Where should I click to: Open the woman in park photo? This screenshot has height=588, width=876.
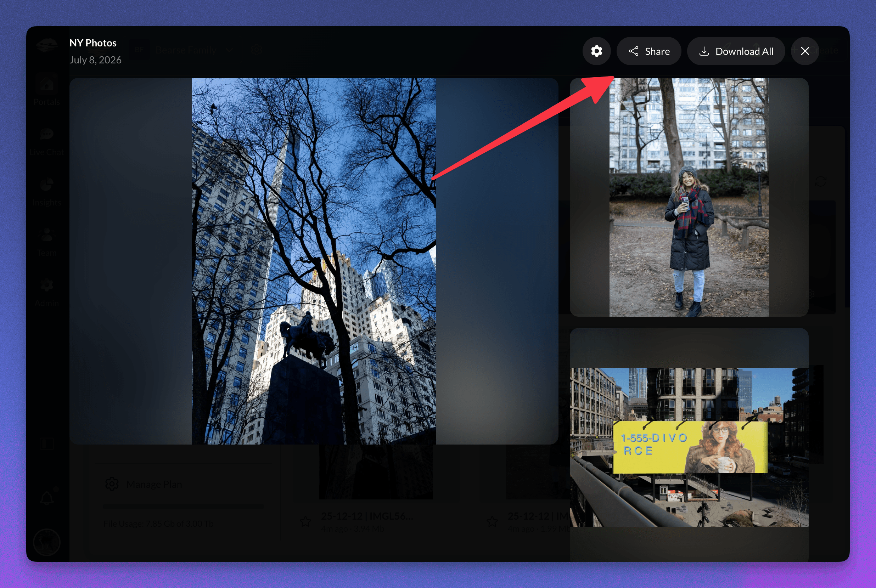click(x=689, y=197)
